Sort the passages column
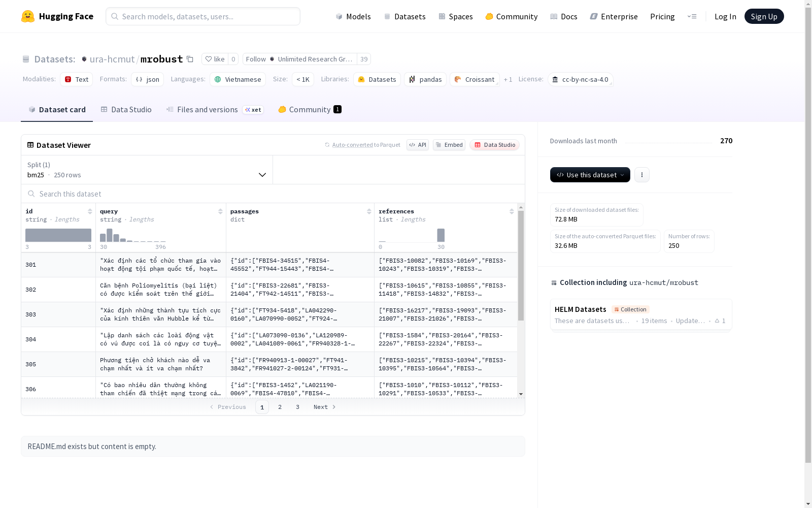Screen dimensions: 812x508 [x=369, y=211]
